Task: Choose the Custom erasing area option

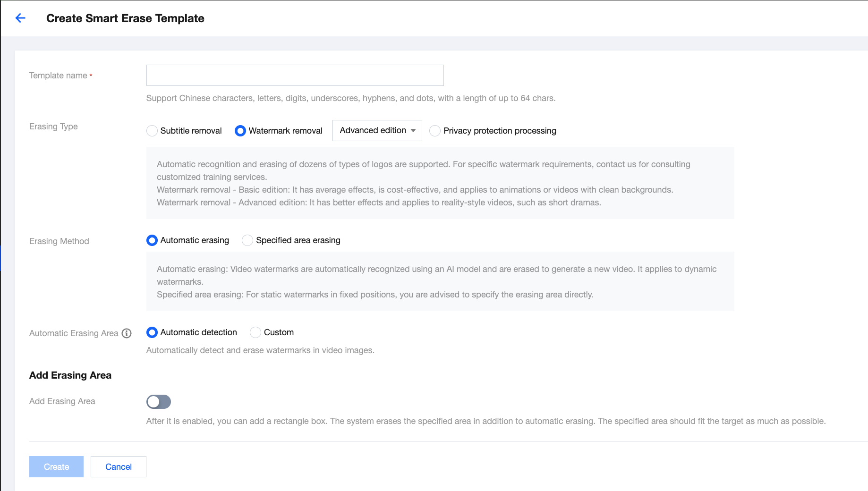Action: [x=255, y=332]
